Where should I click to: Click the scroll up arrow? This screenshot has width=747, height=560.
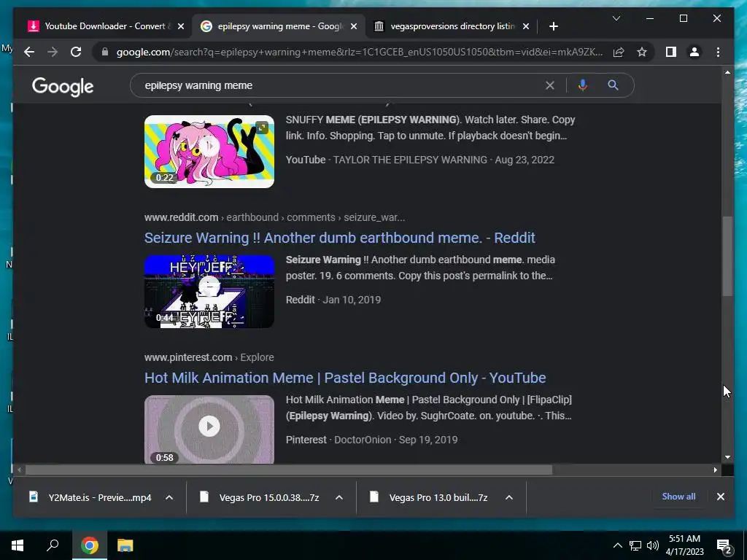point(727,72)
